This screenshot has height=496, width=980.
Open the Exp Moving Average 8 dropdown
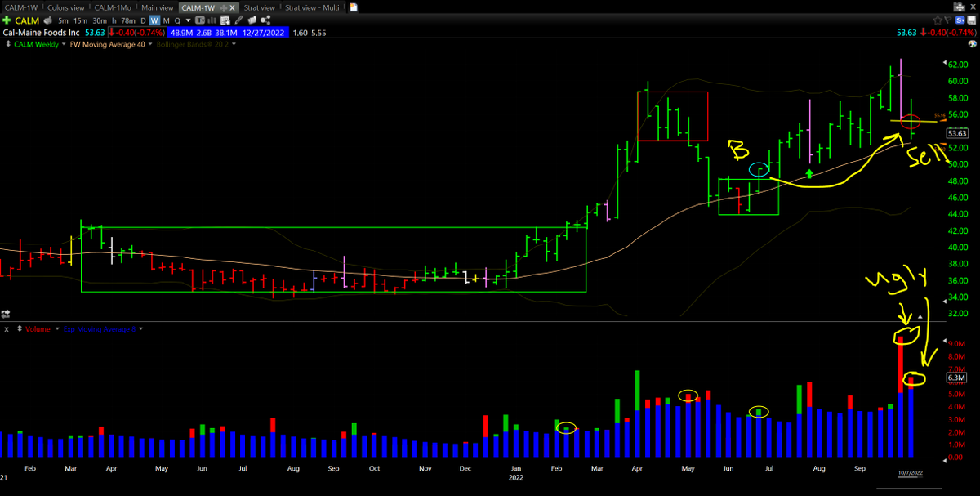tap(140, 328)
